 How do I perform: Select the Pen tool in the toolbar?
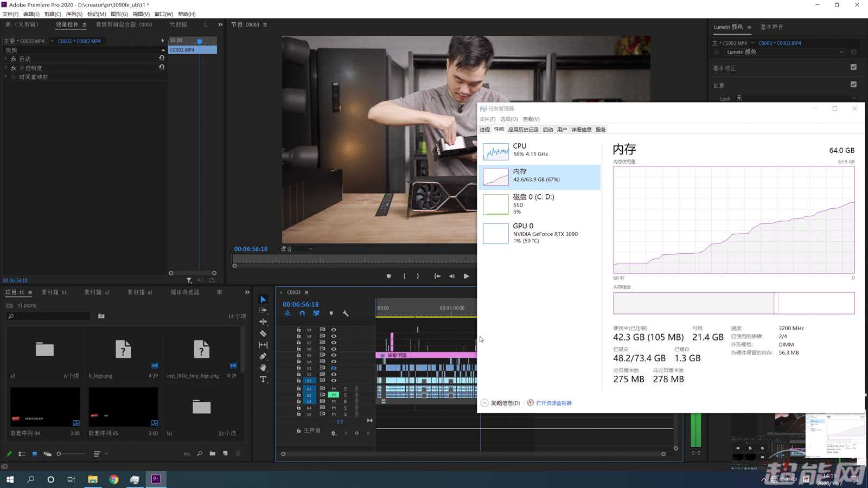click(263, 356)
